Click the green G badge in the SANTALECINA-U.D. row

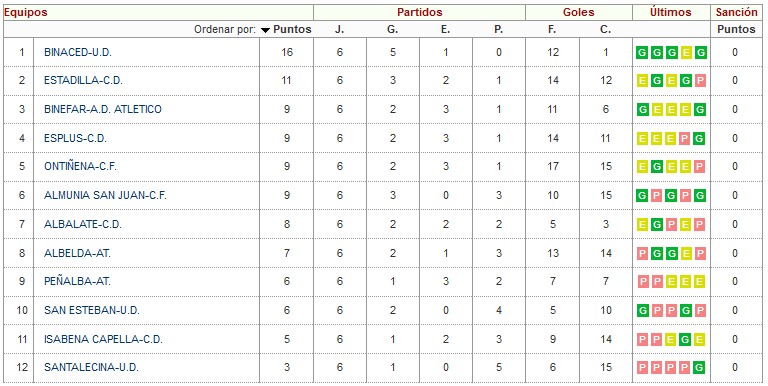[x=699, y=367]
